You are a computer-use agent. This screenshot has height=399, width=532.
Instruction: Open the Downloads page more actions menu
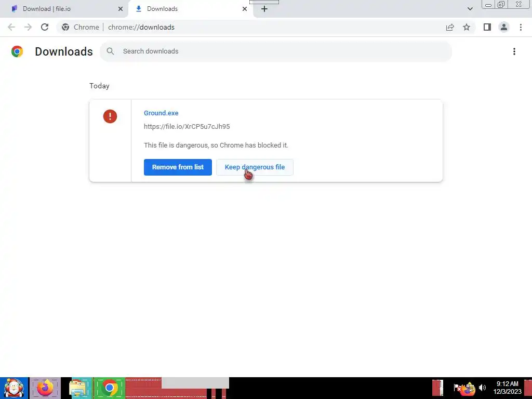point(514,51)
